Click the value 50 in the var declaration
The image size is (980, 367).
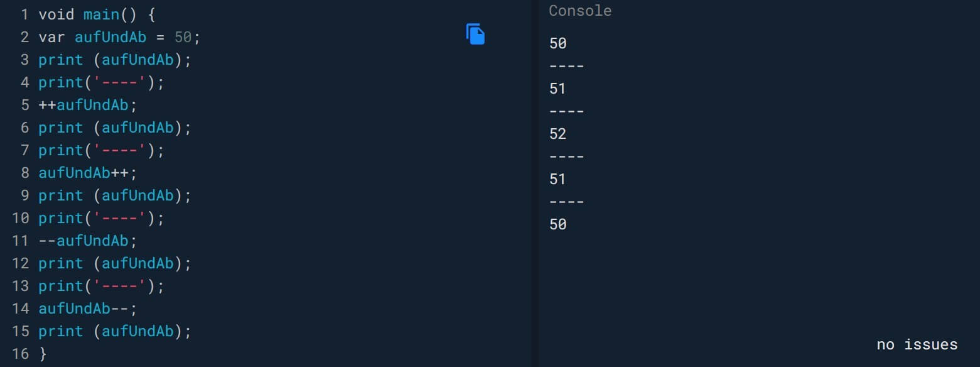click(x=183, y=37)
